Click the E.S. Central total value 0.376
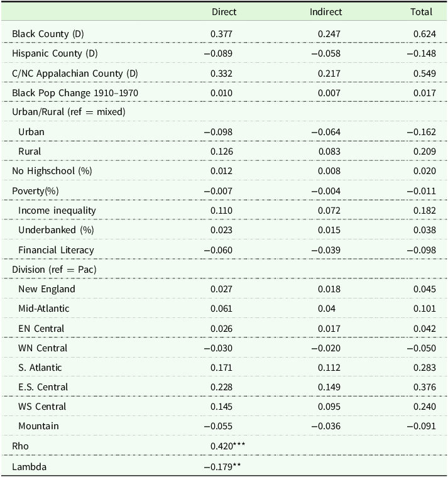The width and height of the screenshot is (448, 477). (x=422, y=387)
